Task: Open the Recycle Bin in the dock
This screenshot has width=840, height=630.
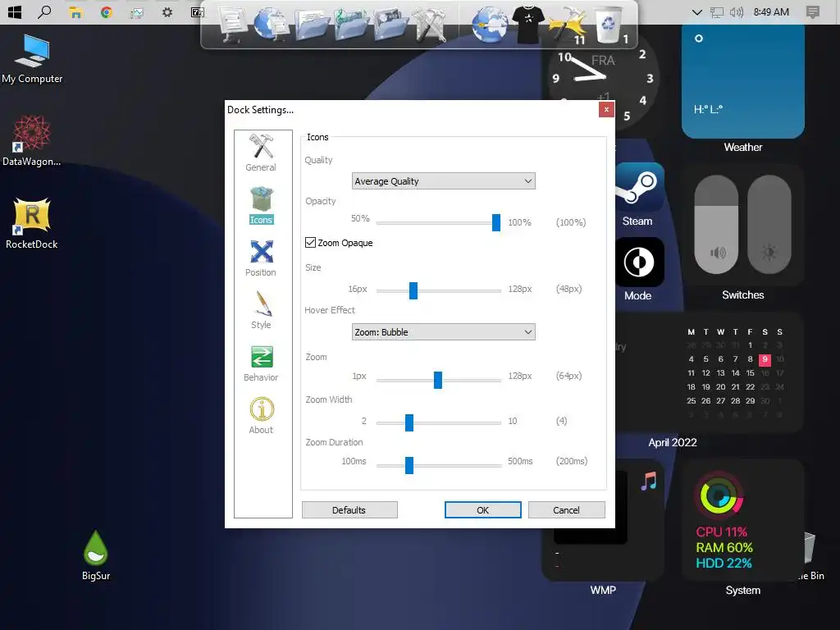Action: [609, 25]
